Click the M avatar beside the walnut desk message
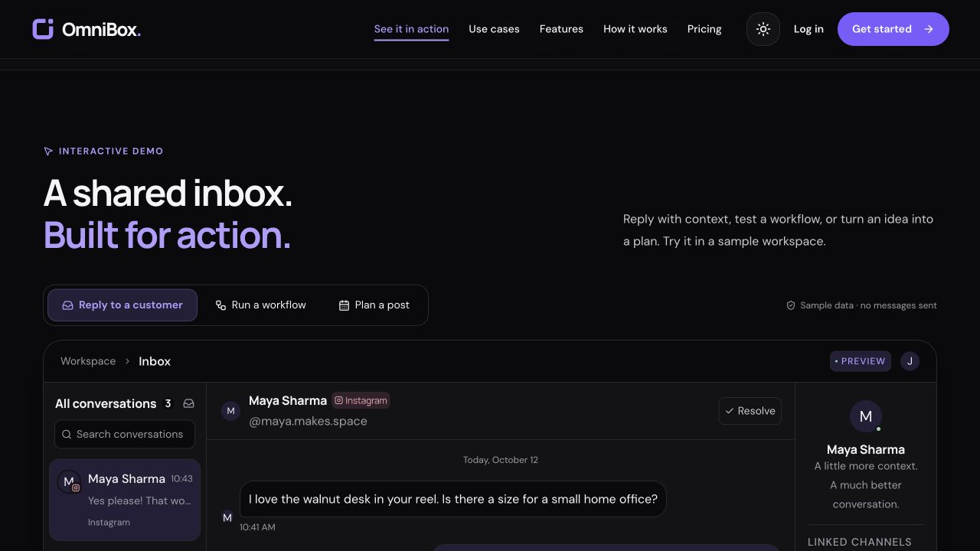Viewport: 980px width, 551px height. coord(227,517)
